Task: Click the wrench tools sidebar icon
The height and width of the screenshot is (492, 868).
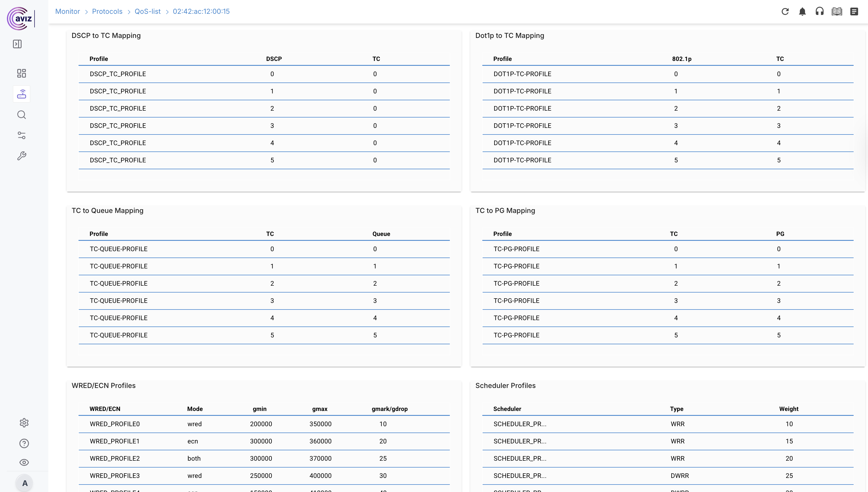Action: click(21, 156)
